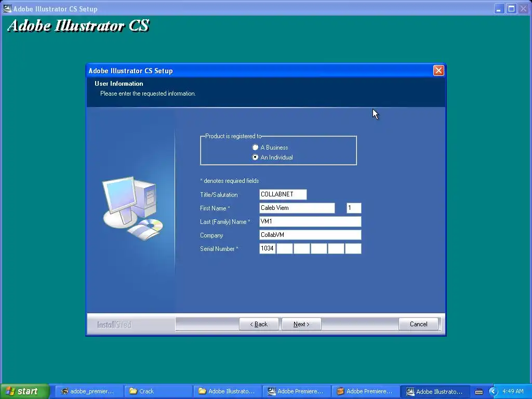Screen dimensions: 532x399
Task: Click the Serial Number label
Action: [x=219, y=249]
